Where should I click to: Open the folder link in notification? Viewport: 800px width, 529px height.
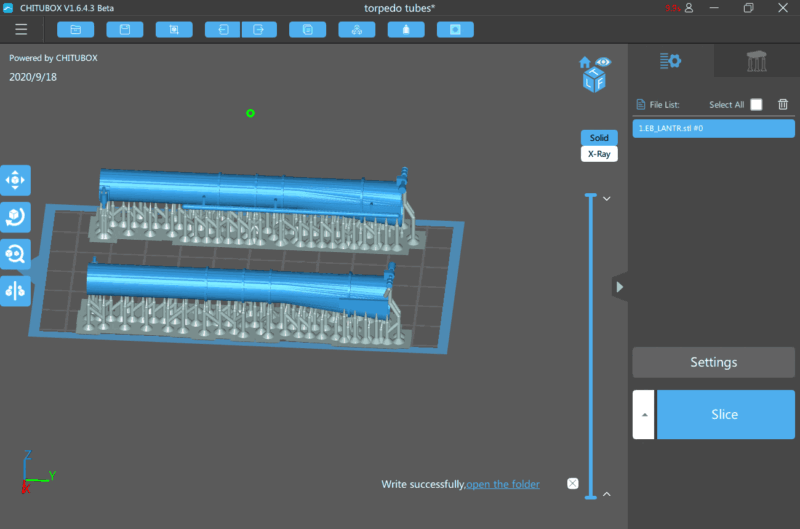click(x=503, y=484)
